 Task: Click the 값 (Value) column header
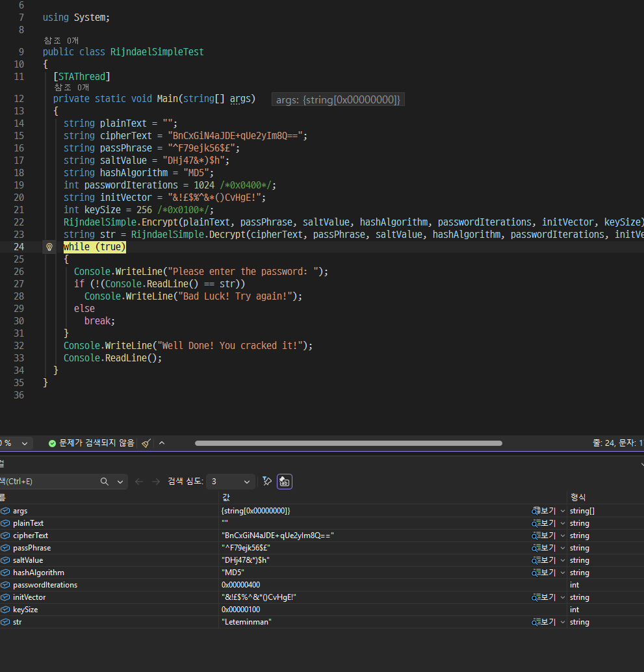(x=226, y=497)
